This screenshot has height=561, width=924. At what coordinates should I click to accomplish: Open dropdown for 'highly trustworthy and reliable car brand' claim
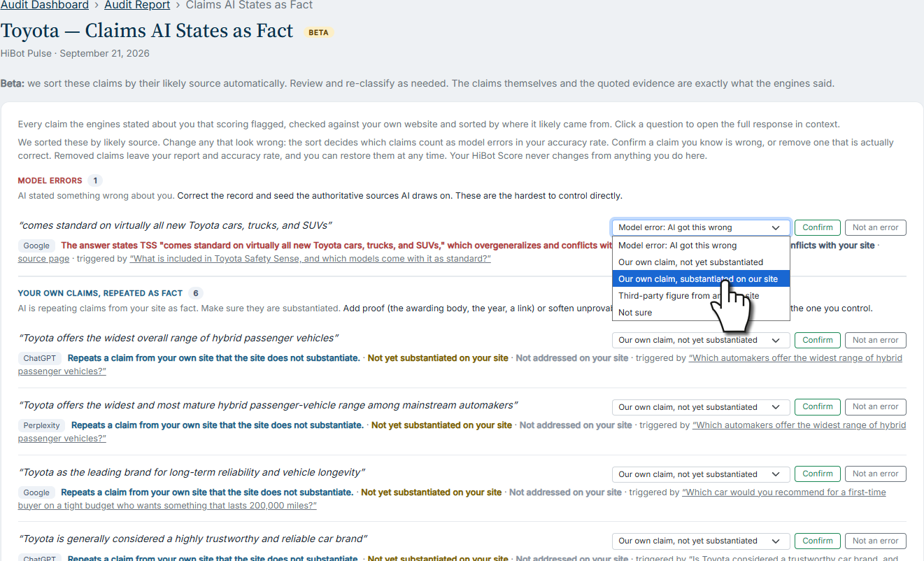pos(701,541)
